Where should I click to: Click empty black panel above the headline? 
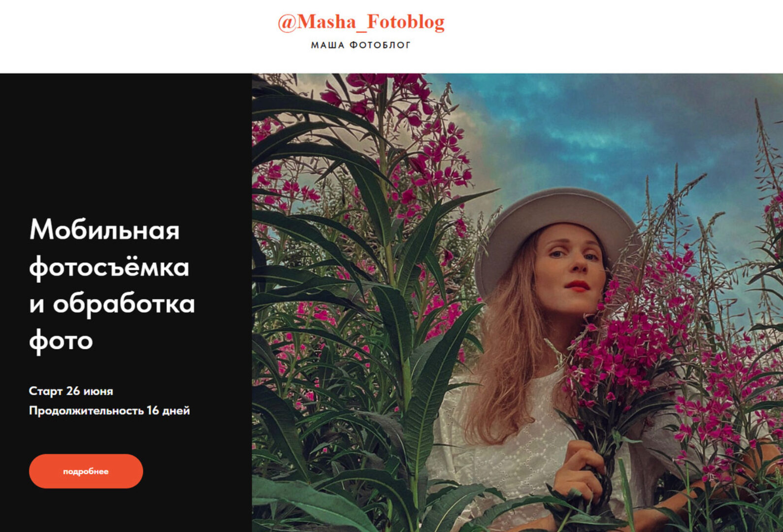click(126, 143)
